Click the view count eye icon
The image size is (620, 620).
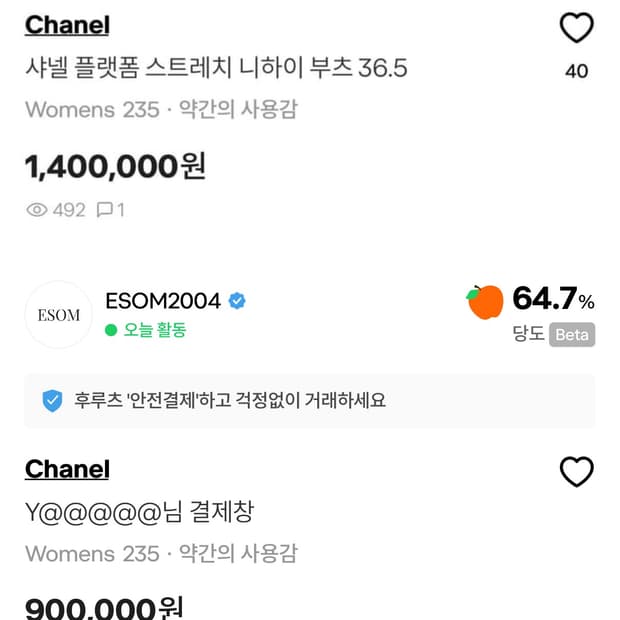(x=37, y=210)
